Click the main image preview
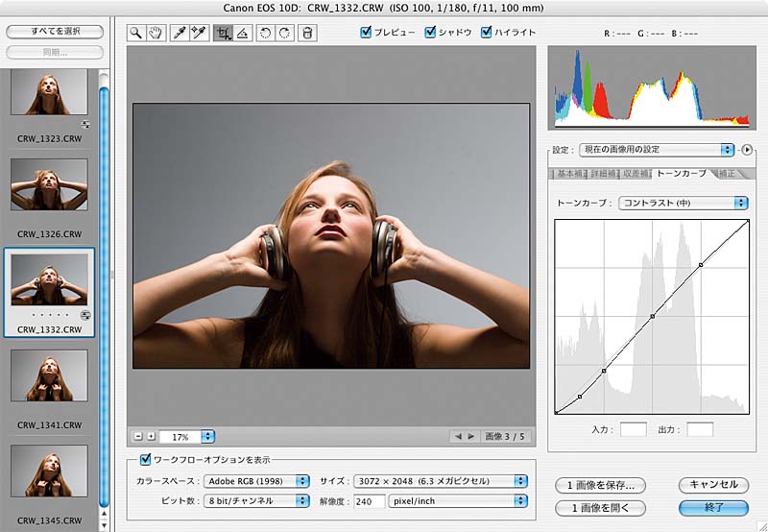Image resolution: width=768 pixels, height=532 pixels. pos(331,235)
